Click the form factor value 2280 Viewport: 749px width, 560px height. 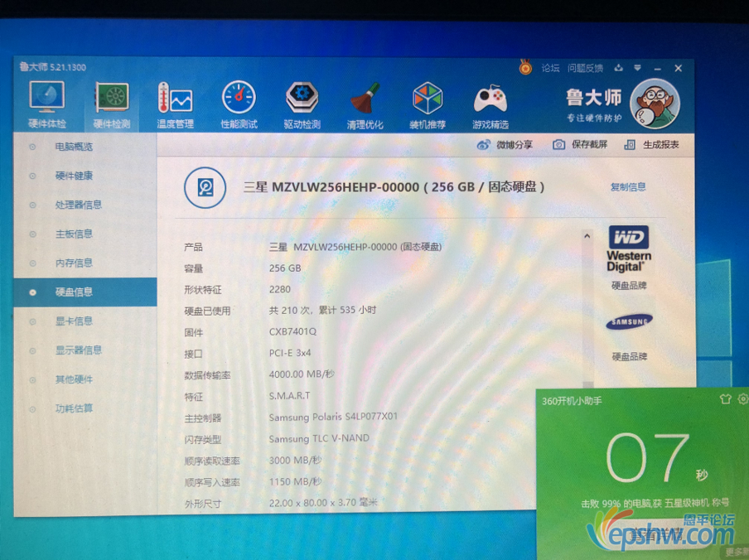(280, 289)
